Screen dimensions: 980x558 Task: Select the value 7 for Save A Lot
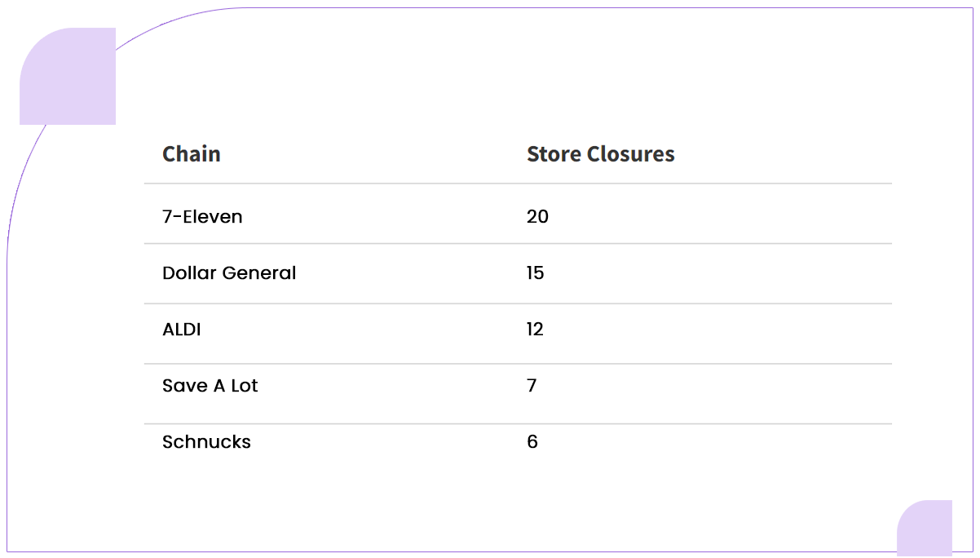532,386
